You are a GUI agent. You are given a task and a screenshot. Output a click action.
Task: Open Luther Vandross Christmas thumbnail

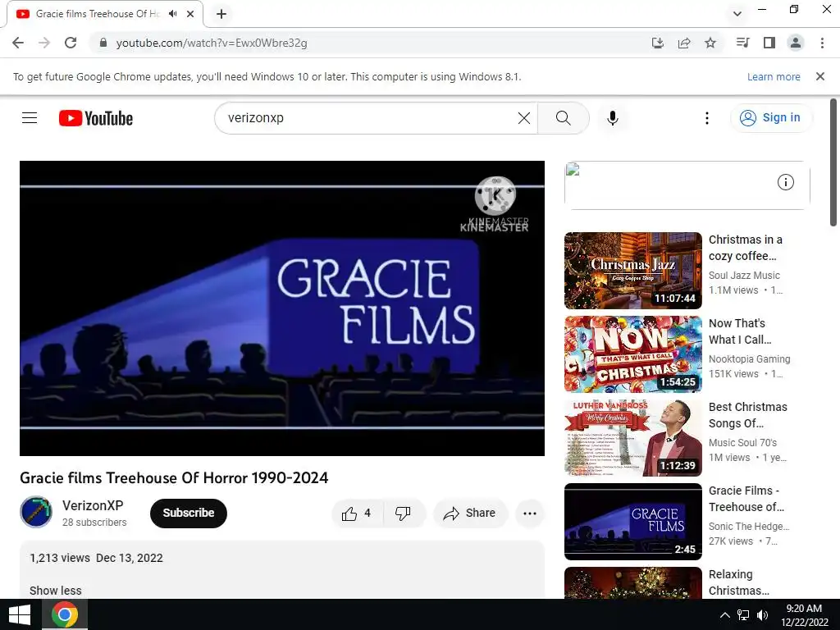click(x=632, y=438)
